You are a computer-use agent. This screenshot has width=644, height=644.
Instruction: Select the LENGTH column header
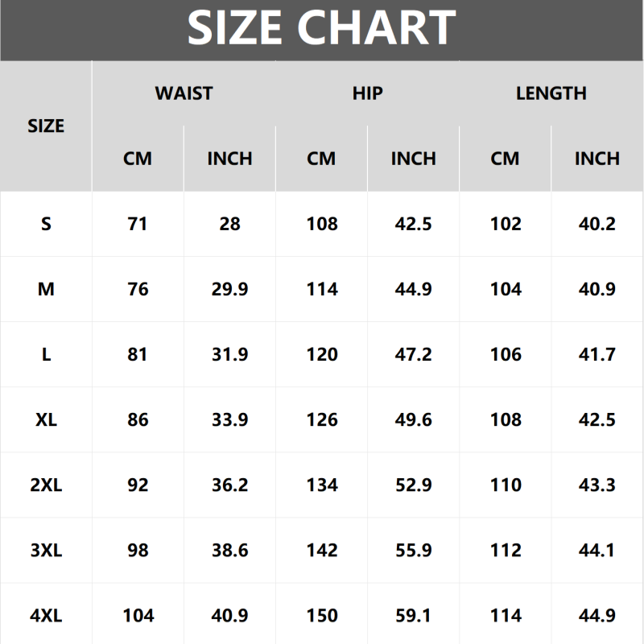point(551,93)
